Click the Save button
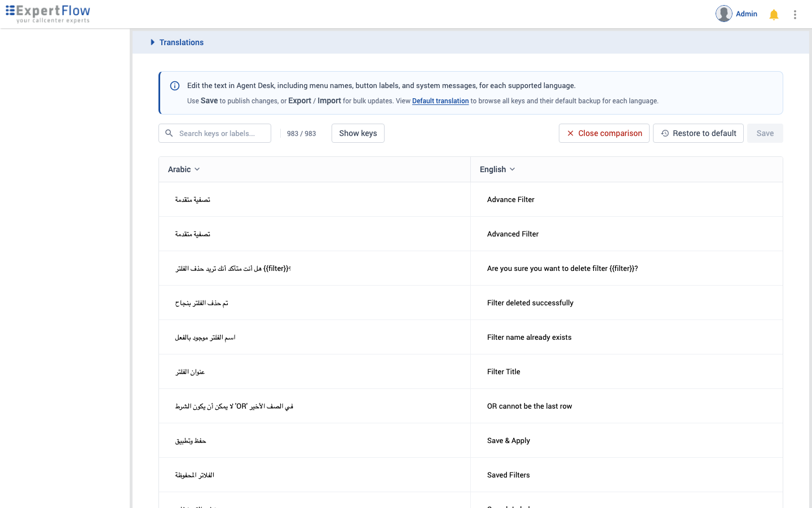812x508 pixels. pos(765,133)
